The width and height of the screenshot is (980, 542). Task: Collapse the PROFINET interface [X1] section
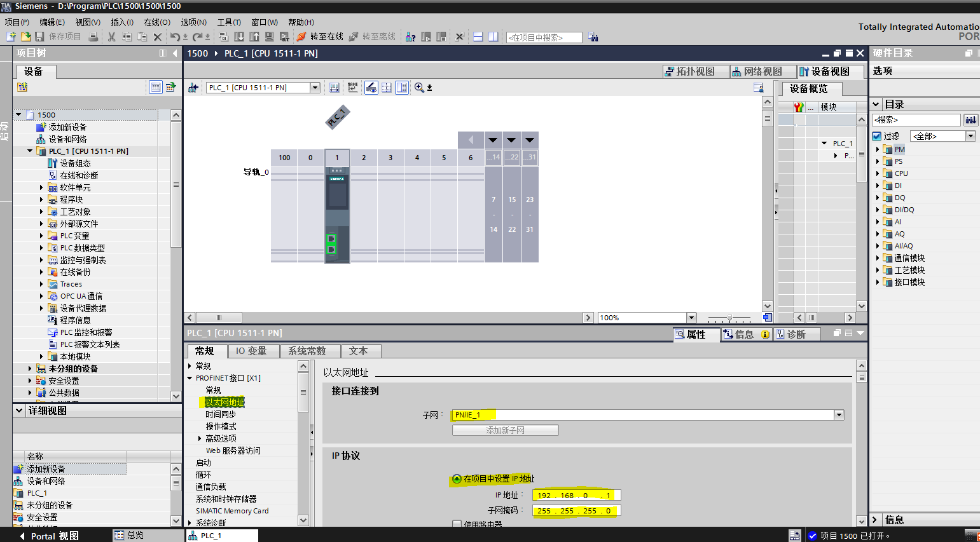click(x=190, y=378)
